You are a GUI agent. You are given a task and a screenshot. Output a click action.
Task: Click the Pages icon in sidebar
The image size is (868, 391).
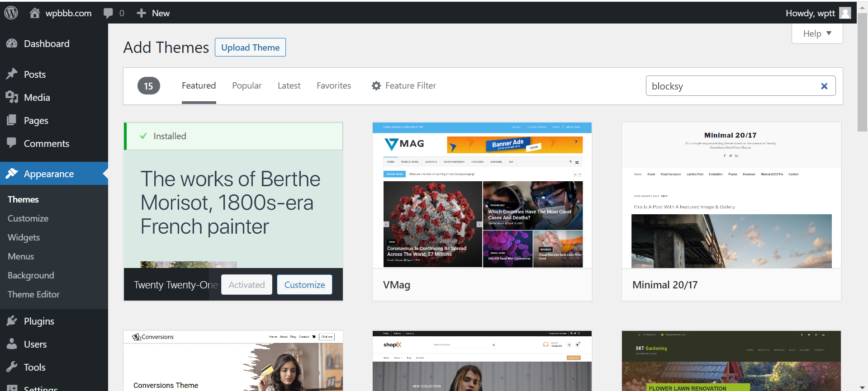click(12, 120)
